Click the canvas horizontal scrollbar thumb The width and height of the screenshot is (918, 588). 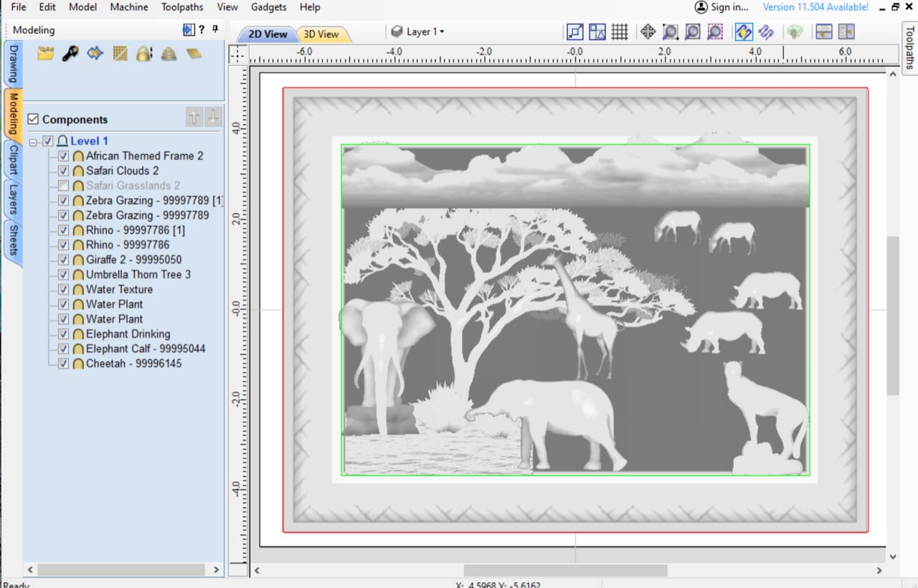click(x=565, y=570)
